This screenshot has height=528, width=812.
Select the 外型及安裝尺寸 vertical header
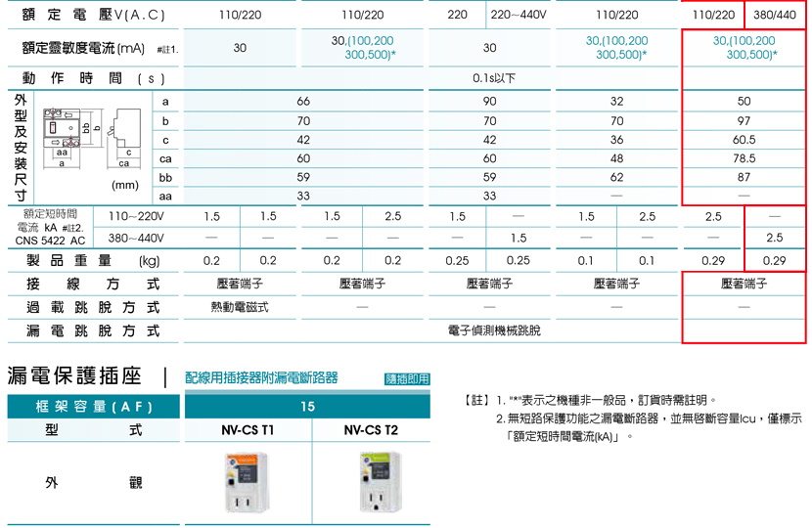coord(21,148)
